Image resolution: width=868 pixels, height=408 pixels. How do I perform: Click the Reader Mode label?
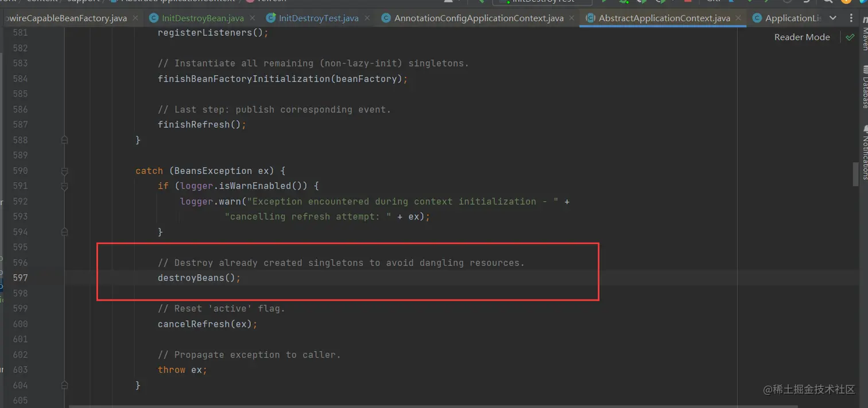[x=802, y=37]
